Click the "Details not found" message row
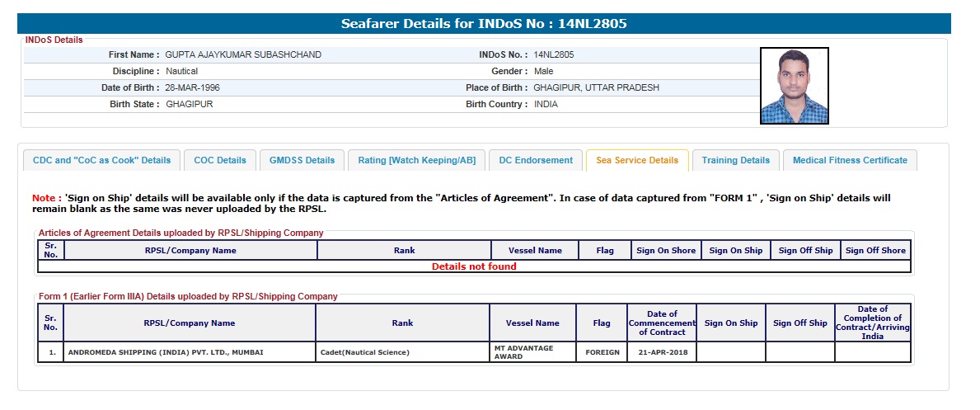Image resolution: width=980 pixels, height=410 pixels. [474, 266]
